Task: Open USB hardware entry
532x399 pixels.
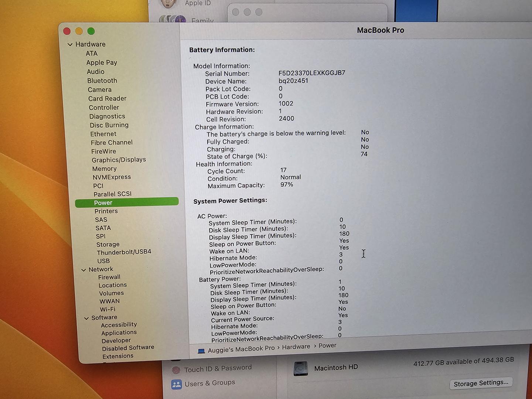Action: 103,260
